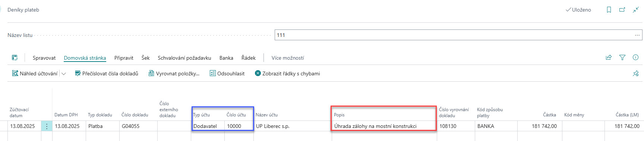The image size is (644, 141).
Task: Click the Zúčtovací datum column header
Action: tap(19, 113)
